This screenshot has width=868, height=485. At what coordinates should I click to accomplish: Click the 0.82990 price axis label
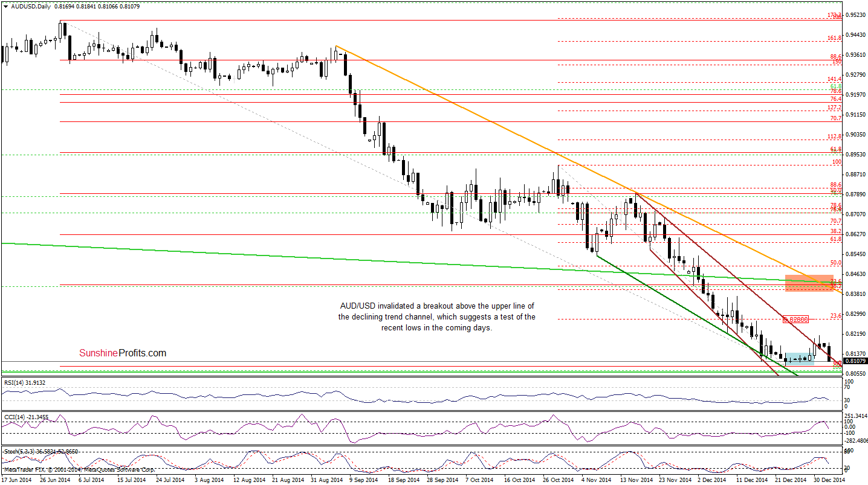(855, 313)
